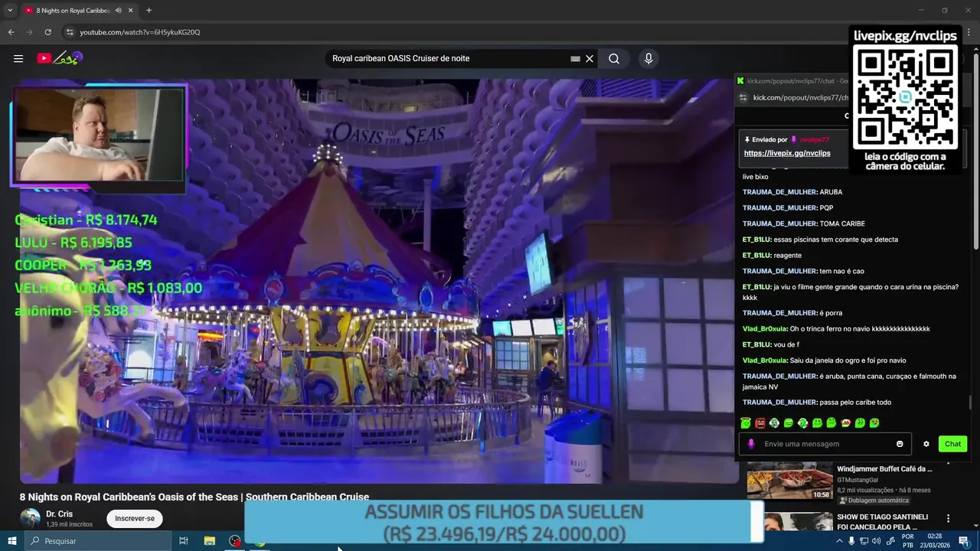980x551 pixels.
Task: Click TRAUMA_DE_MULHER username on ARUBA message
Action: (779, 192)
